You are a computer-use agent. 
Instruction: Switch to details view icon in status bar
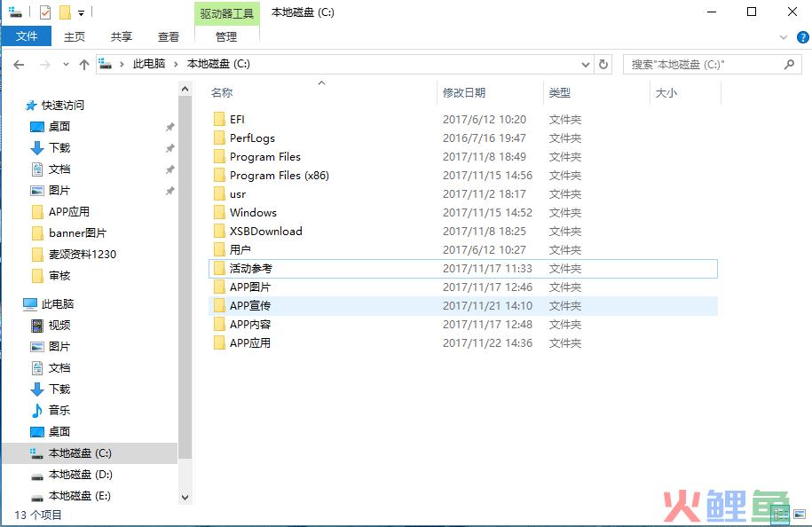pos(781,514)
